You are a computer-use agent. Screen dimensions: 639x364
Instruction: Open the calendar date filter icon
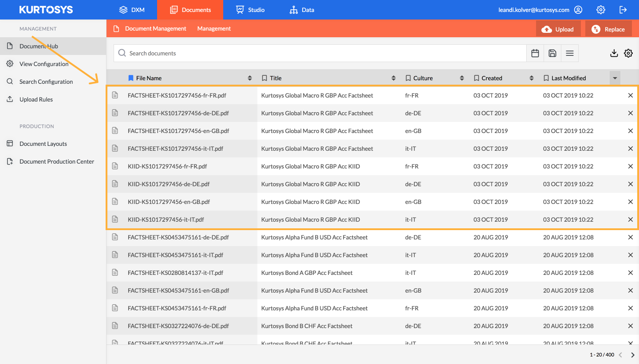point(535,53)
